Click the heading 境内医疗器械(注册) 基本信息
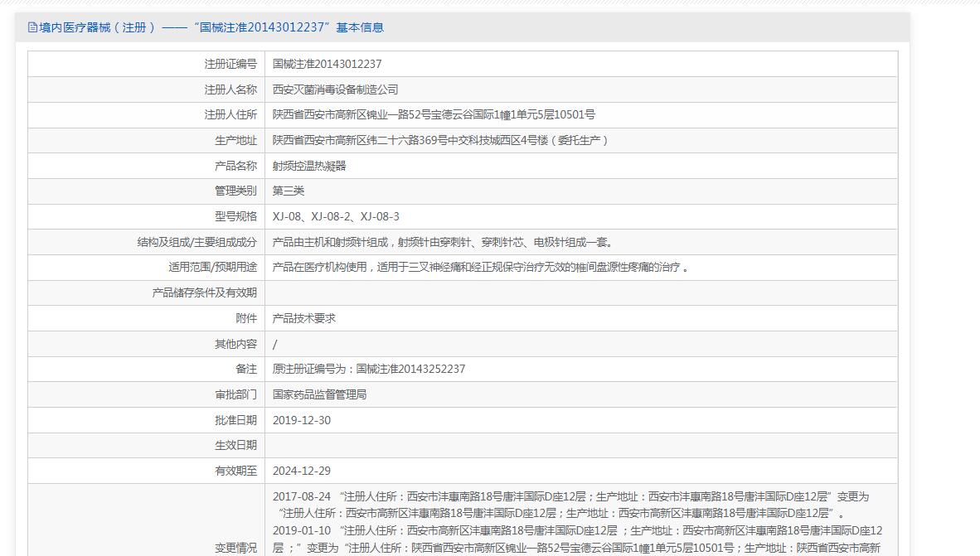 (211, 27)
